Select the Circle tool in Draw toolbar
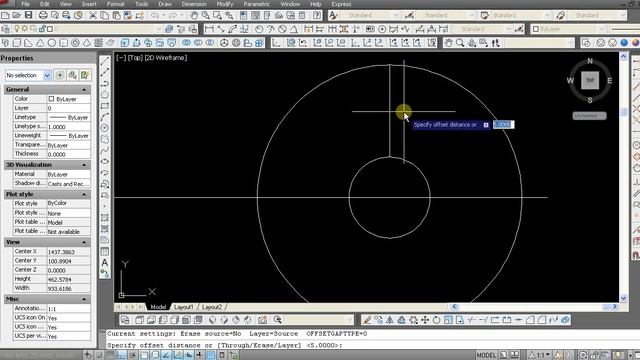640x360 pixels. (x=104, y=128)
